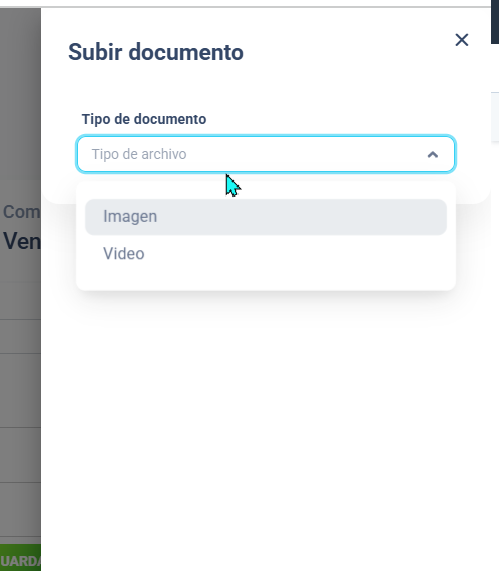Click the Tipo de documento label

[x=144, y=119]
